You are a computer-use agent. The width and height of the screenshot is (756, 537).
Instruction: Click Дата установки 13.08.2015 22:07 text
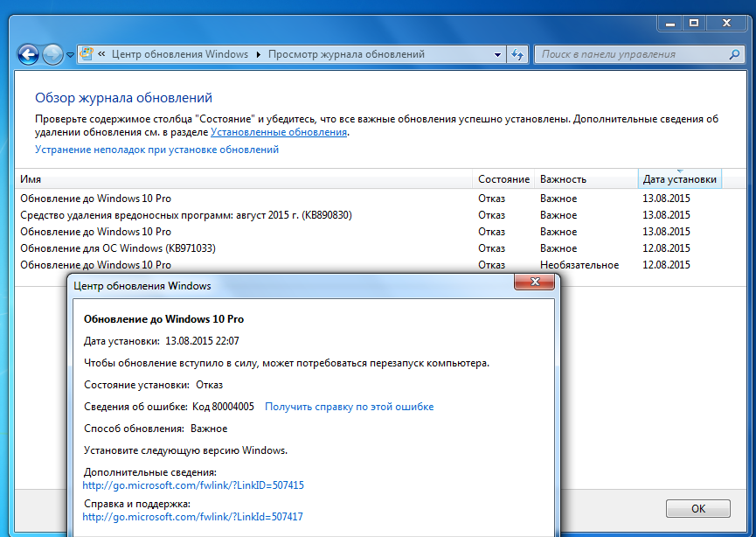(162, 341)
